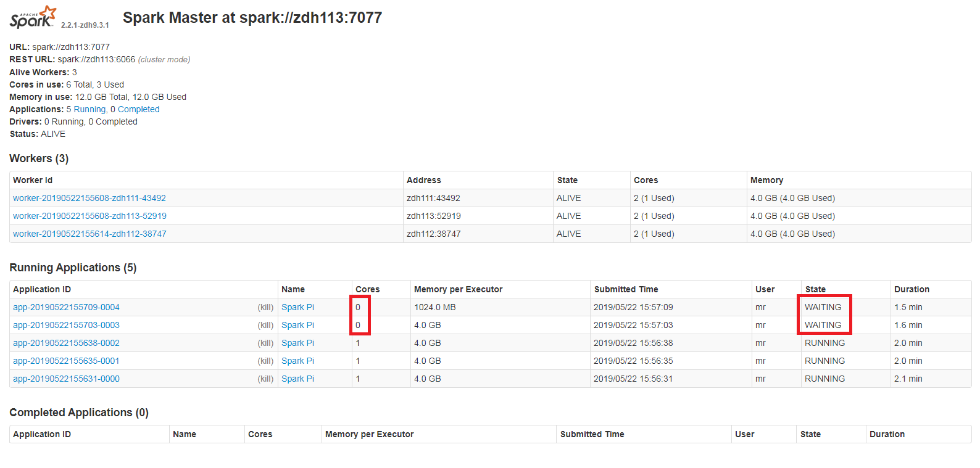Screen dimensions: 980x468
Task: Open app-20190522155703-0003 application
Action: 66,325
